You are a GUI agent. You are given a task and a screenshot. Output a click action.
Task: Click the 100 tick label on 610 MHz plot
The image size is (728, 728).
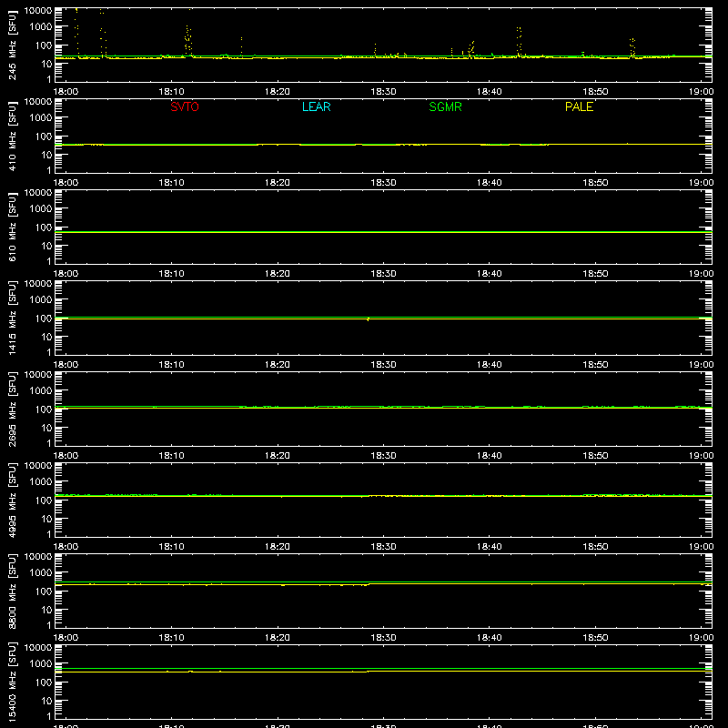(44, 227)
